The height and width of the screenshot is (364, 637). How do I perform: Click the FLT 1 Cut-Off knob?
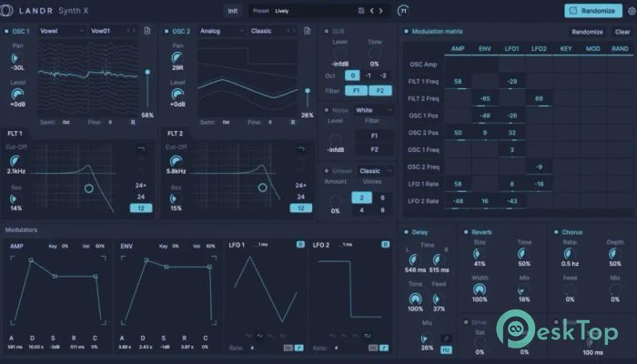click(16, 159)
